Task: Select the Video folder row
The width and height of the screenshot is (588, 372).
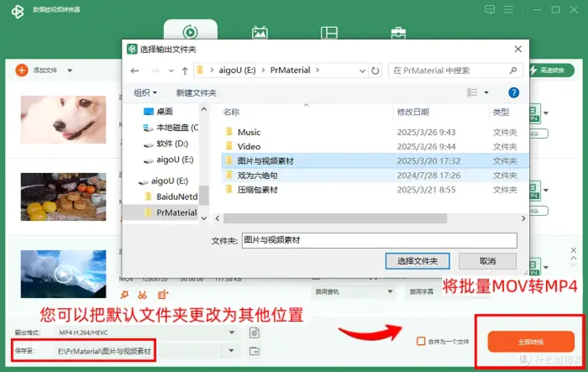Action: [375, 147]
